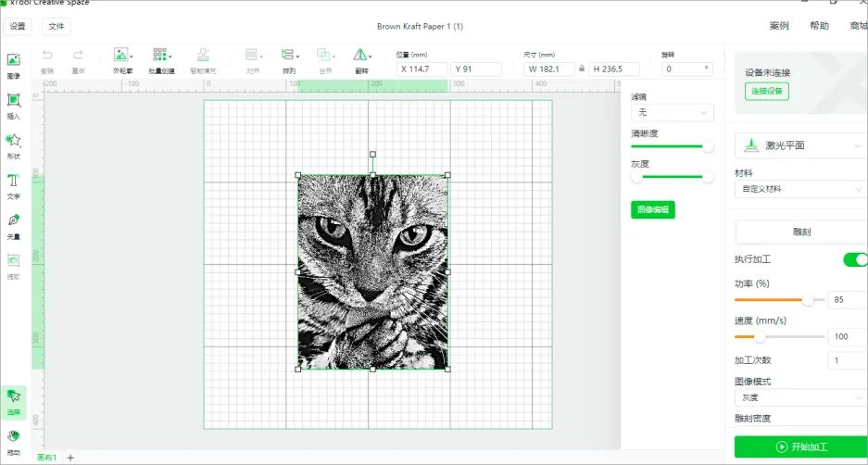Adjust the 清晰度 (sharpness) slider handle

pos(708,146)
